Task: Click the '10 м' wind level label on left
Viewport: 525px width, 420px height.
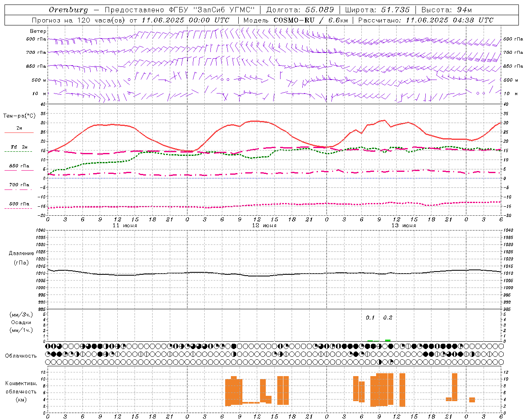Action: point(39,94)
